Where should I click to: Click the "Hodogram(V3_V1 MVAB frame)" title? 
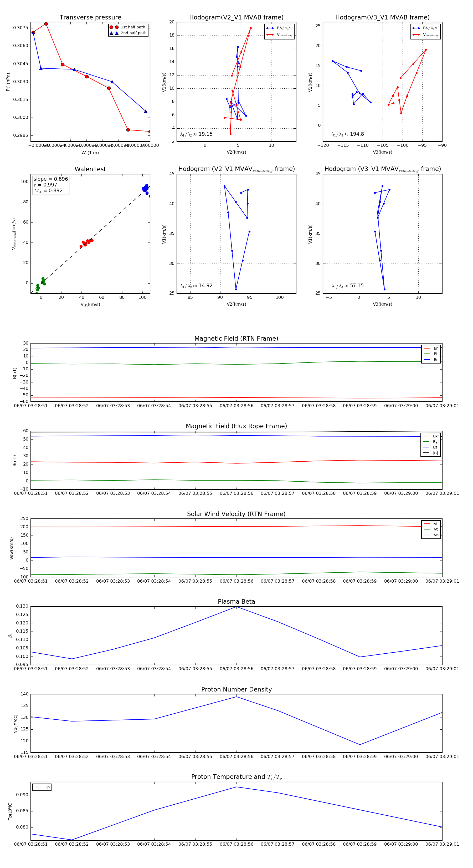tap(382, 18)
